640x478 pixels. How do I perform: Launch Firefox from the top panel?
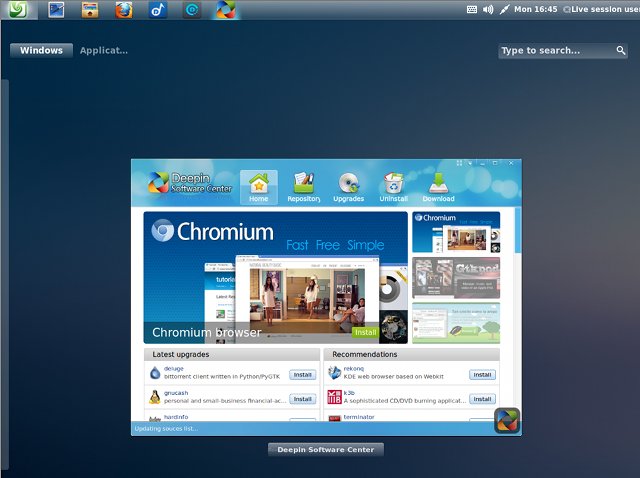pyautogui.click(x=124, y=10)
